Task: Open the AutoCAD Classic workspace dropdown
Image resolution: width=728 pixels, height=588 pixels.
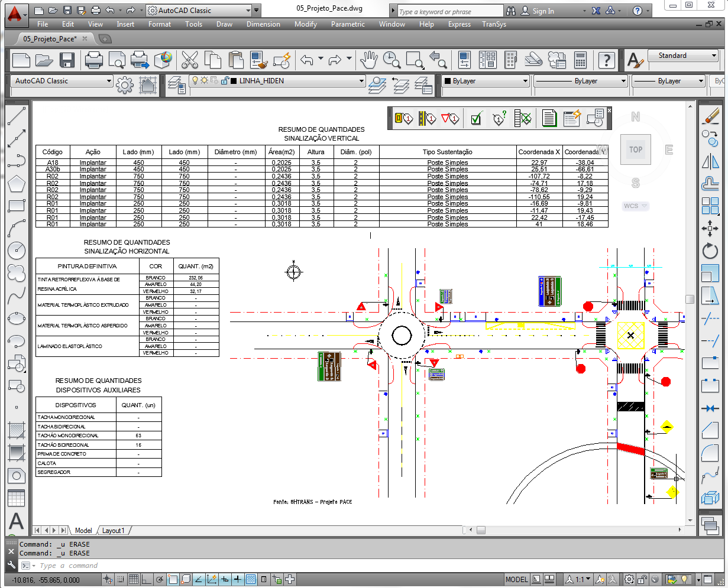Action: pos(109,81)
